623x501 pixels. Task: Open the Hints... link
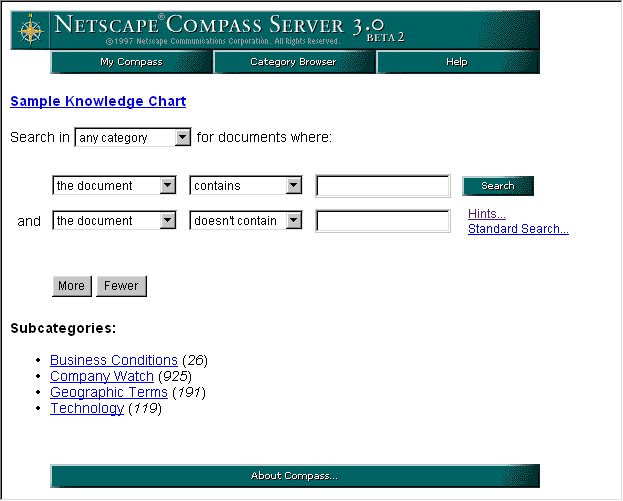tap(487, 214)
